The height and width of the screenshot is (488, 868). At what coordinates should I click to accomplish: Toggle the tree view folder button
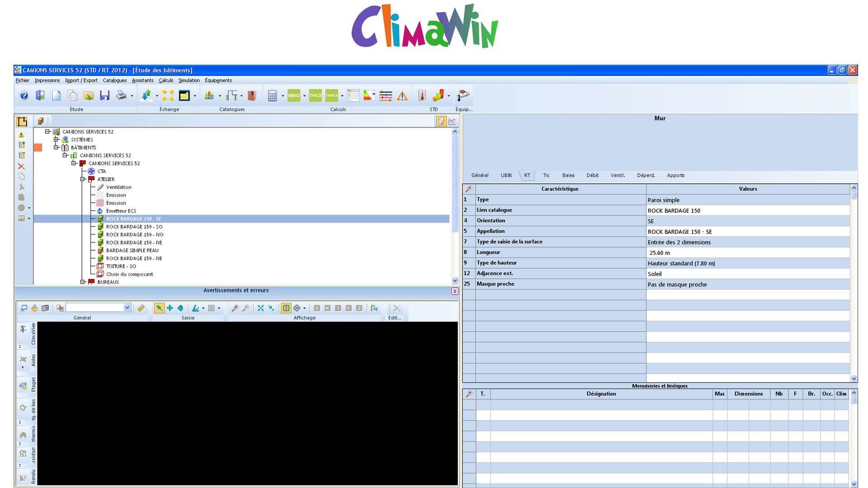22,121
